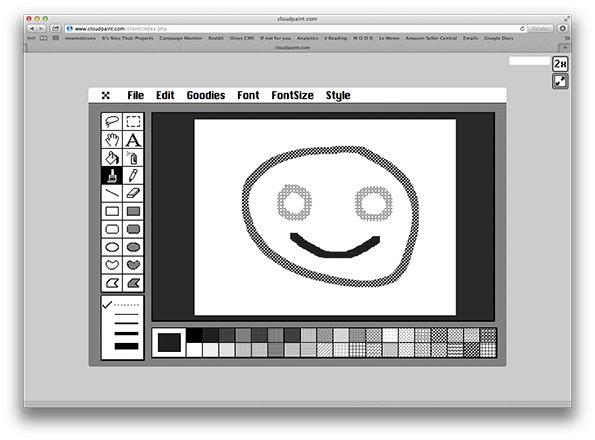Open the Edit menu

(x=165, y=95)
